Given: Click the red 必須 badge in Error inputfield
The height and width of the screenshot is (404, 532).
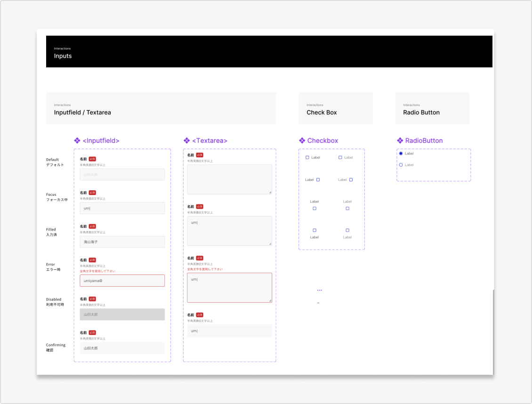Looking at the screenshot, I should pyautogui.click(x=92, y=260).
